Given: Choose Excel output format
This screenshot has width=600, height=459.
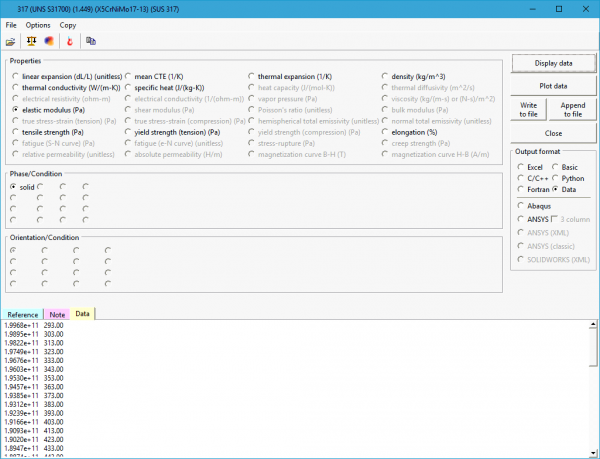Looking at the screenshot, I should coord(530,167).
